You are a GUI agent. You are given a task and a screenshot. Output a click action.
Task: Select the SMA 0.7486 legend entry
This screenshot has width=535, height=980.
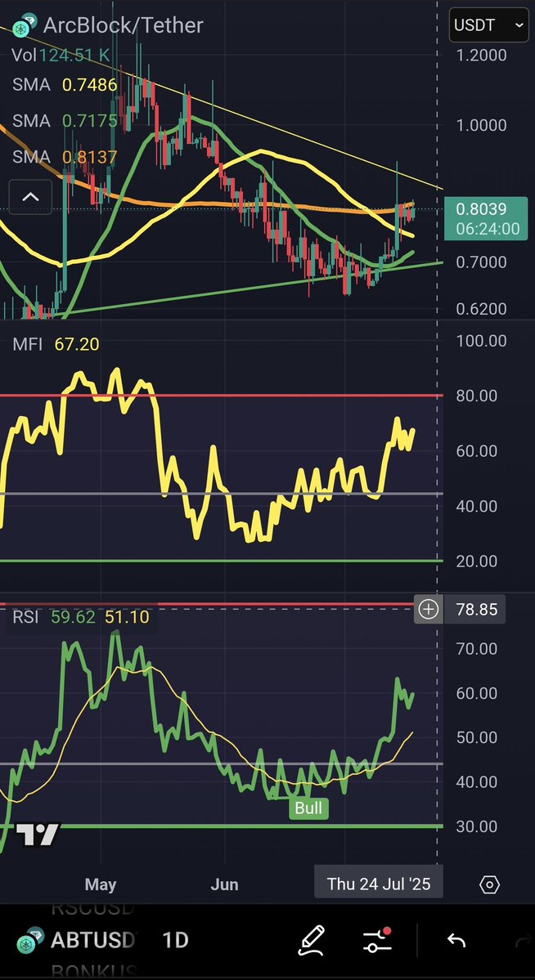click(65, 84)
